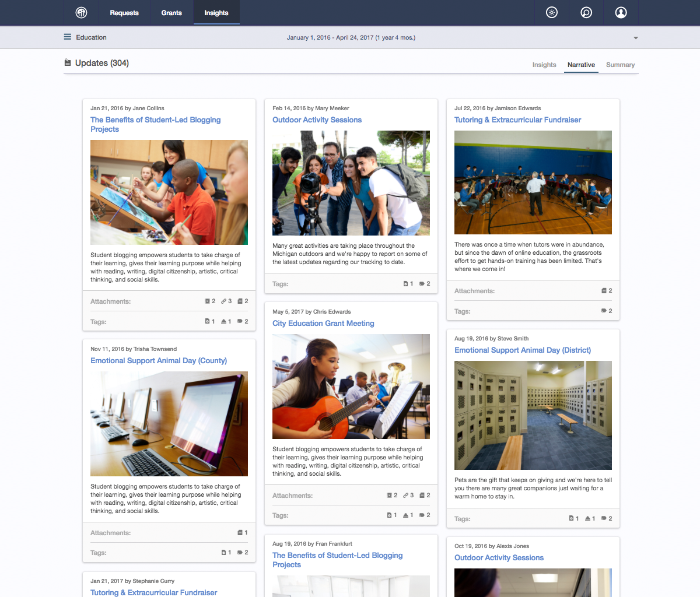Click bell tag icon on Emotional Support (District) card

[x=587, y=518]
